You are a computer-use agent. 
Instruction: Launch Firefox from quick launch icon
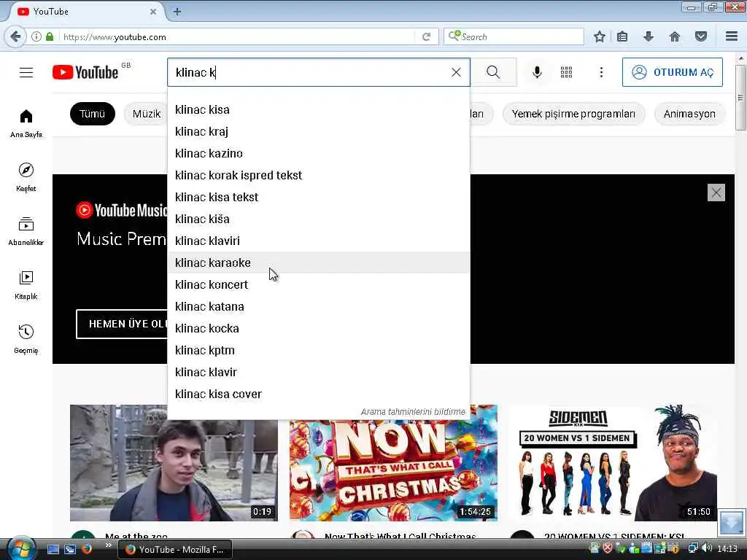coord(87,550)
